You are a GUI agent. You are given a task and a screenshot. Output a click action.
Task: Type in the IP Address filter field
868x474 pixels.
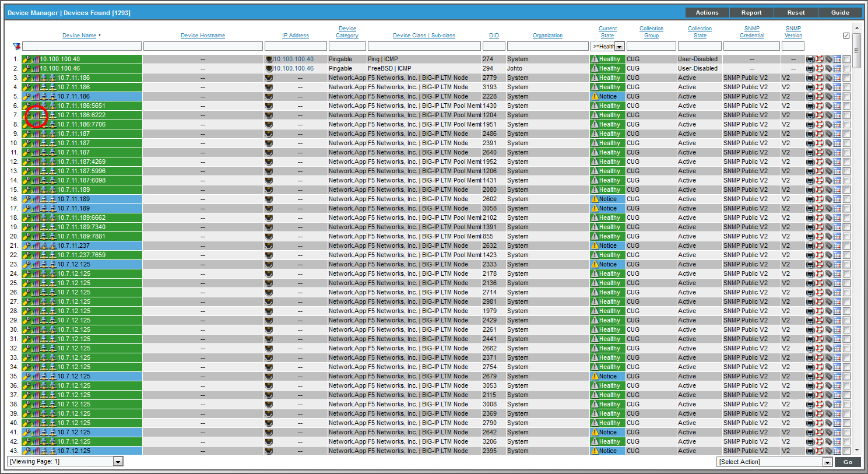[x=296, y=46]
